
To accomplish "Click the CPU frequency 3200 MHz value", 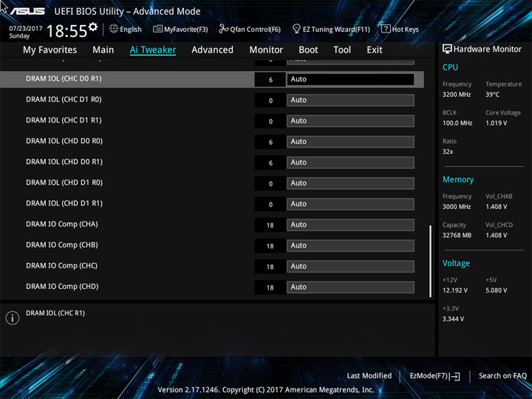I will [457, 95].
